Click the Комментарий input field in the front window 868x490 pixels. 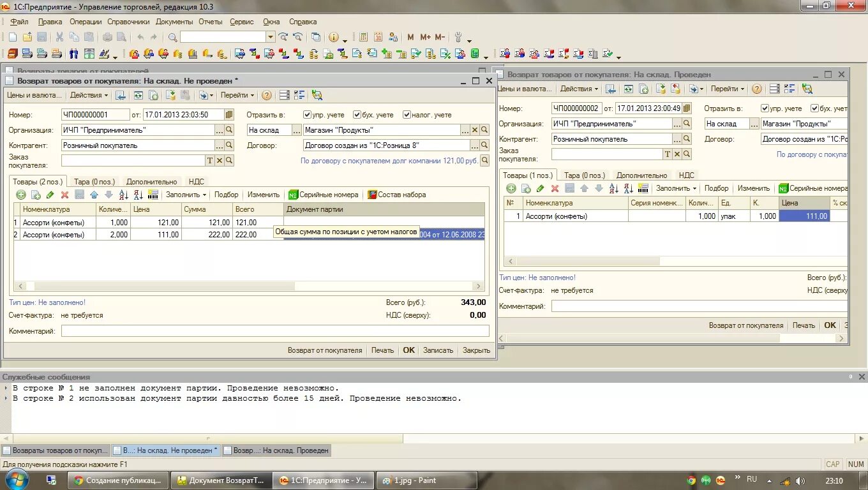click(x=275, y=331)
